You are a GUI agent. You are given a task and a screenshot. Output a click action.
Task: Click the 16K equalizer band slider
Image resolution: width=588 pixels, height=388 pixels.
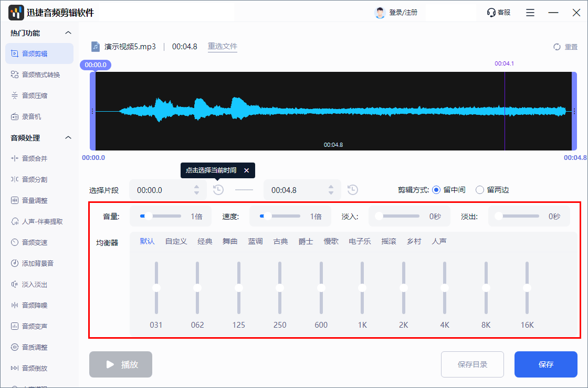(527, 288)
